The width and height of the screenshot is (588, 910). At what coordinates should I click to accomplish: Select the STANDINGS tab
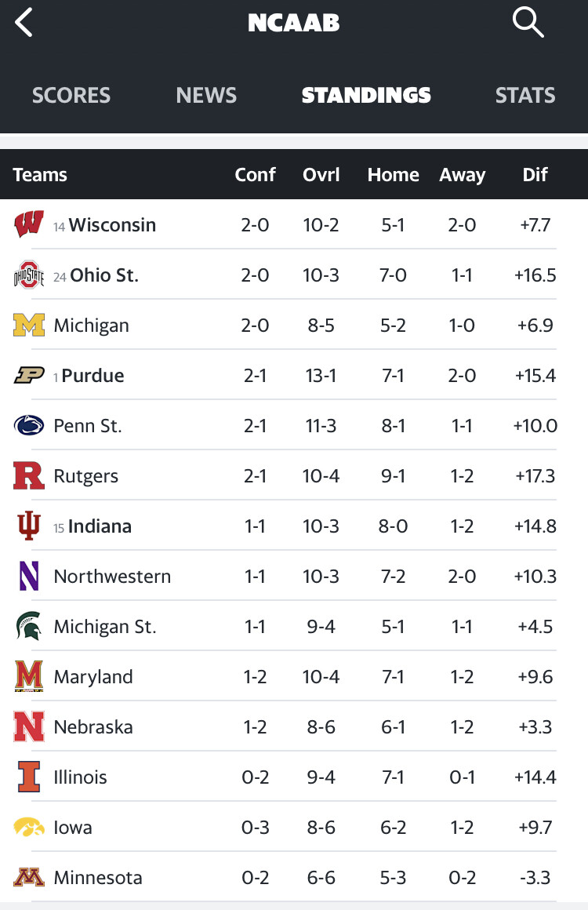(x=366, y=96)
